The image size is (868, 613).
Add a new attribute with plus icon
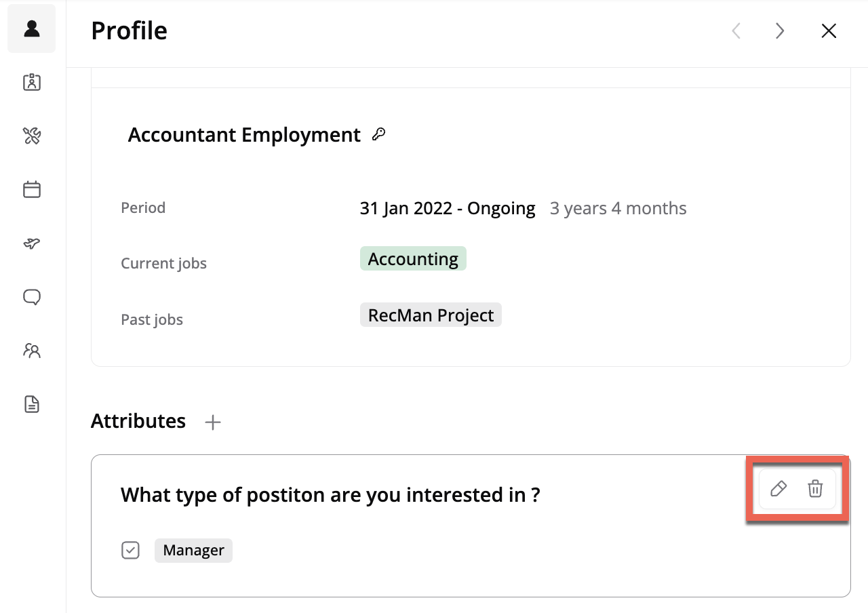click(x=213, y=422)
